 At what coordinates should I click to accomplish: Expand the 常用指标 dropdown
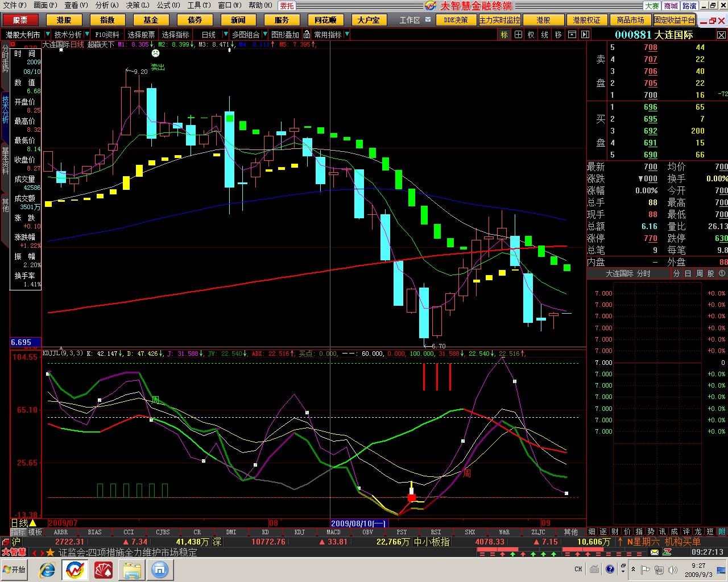(x=347, y=35)
